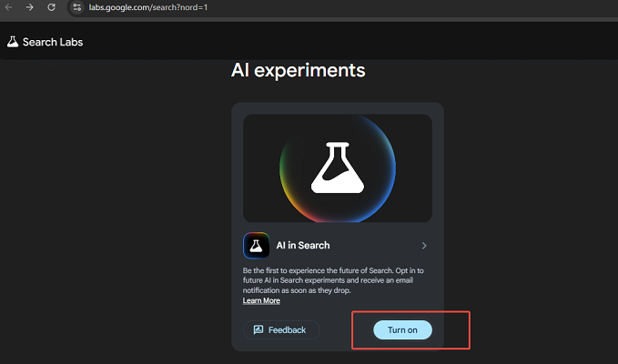Click the Search Labs flask logo
Viewport: 618px width, 364px height.
[13, 42]
